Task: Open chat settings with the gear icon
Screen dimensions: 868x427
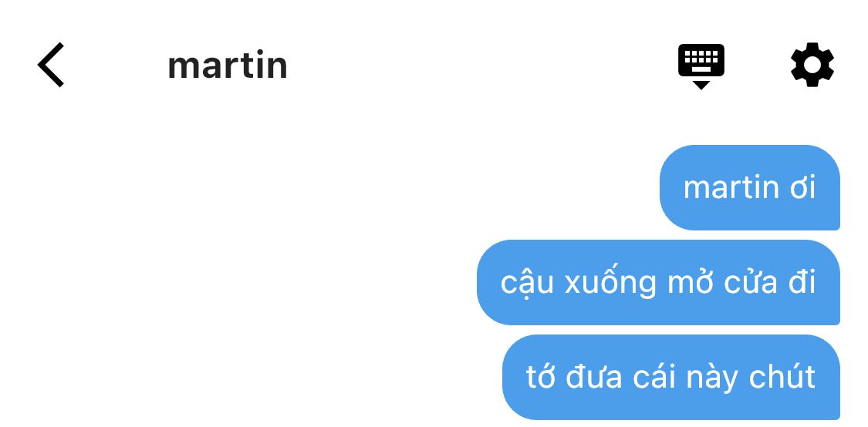Action: (812, 65)
